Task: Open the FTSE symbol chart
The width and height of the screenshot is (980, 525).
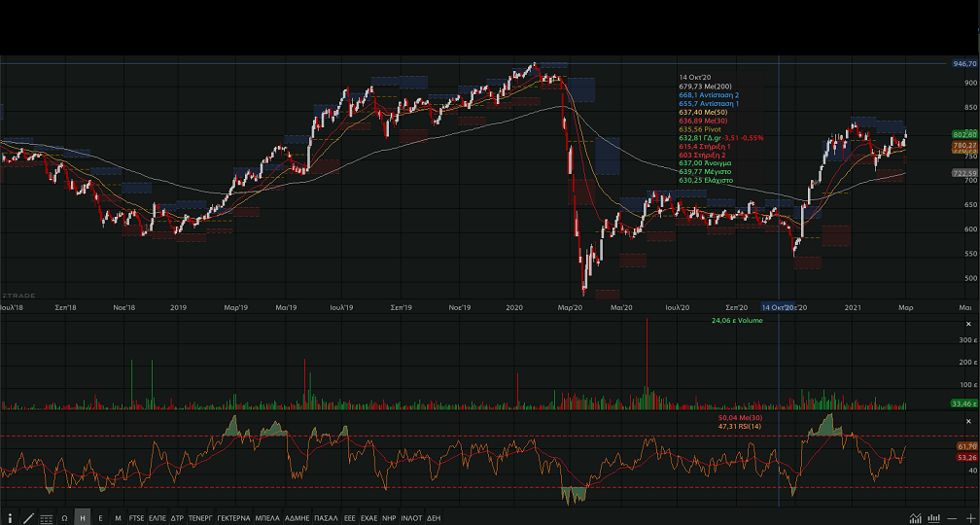Action: pyautogui.click(x=137, y=518)
